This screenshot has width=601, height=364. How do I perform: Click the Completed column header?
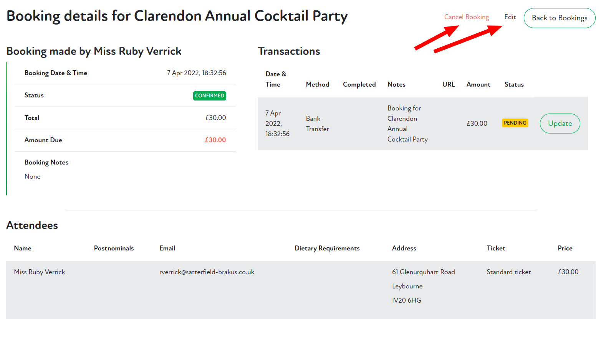[359, 84]
